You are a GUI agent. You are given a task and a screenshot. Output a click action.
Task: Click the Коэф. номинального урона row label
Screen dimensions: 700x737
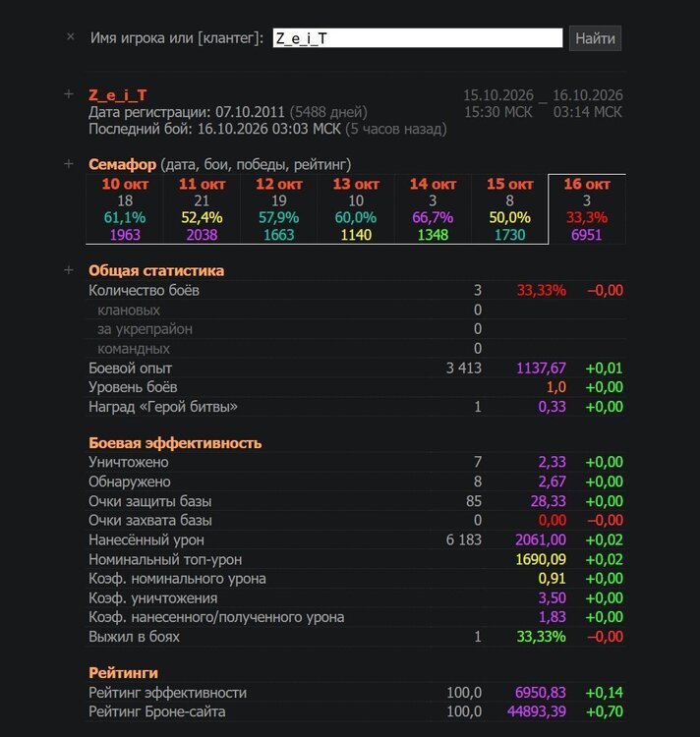point(177,579)
